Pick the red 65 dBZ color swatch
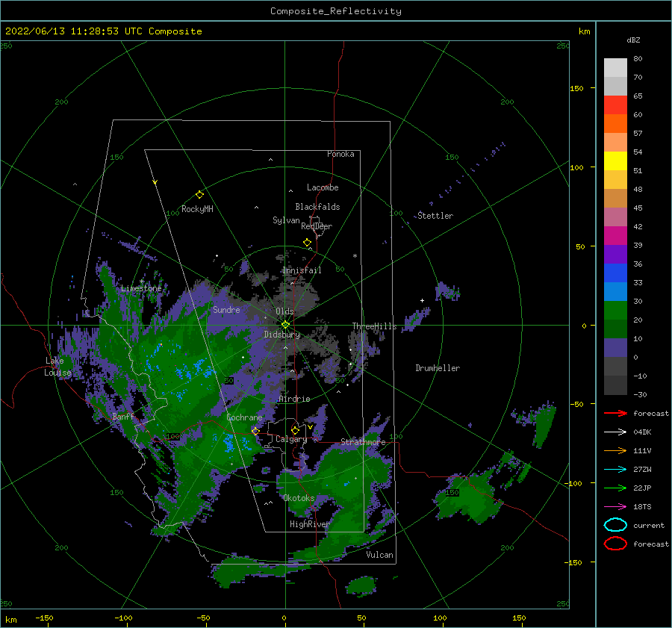672x628 pixels. pos(615,105)
